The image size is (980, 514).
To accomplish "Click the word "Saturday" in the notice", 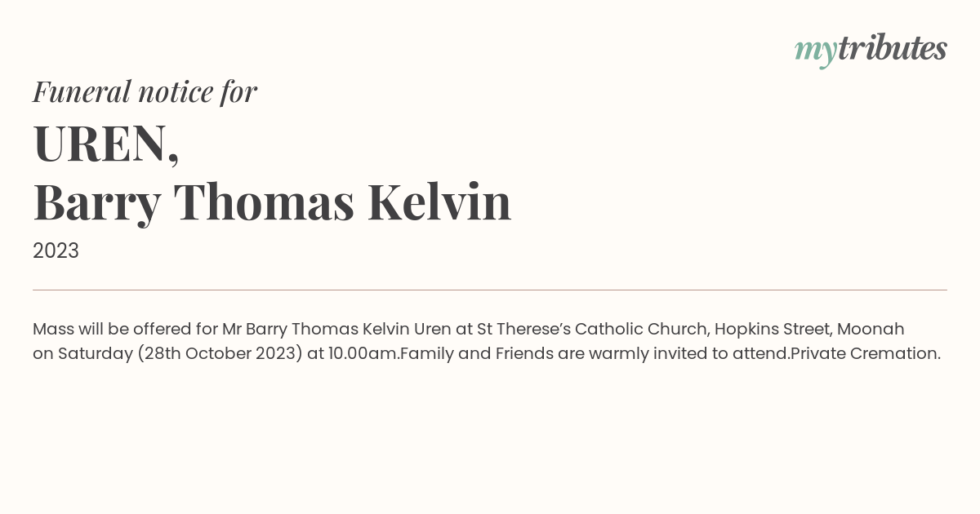I will (95, 354).
